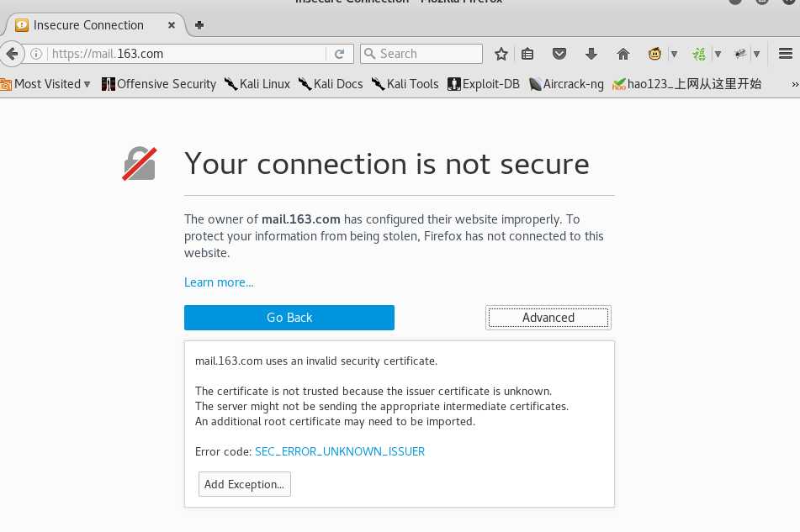Open a new tab with plus button
This screenshot has height=532, width=800.
(x=199, y=25)
